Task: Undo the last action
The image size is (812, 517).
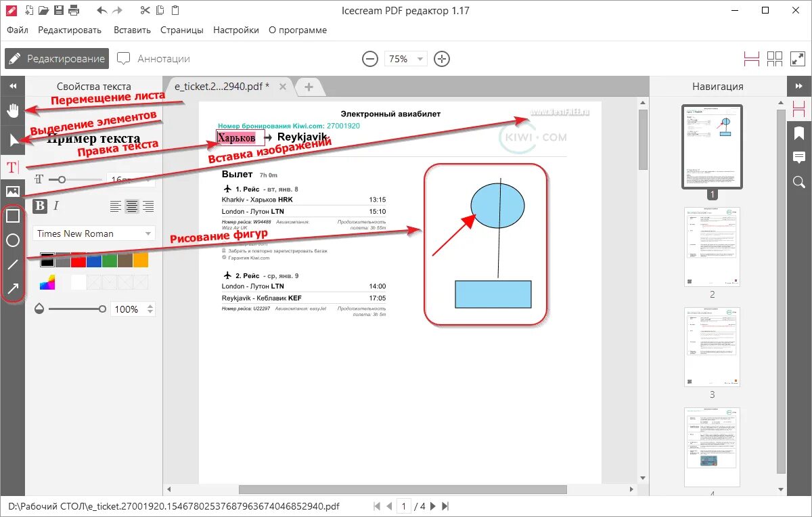Action: [x=102, y=10]
